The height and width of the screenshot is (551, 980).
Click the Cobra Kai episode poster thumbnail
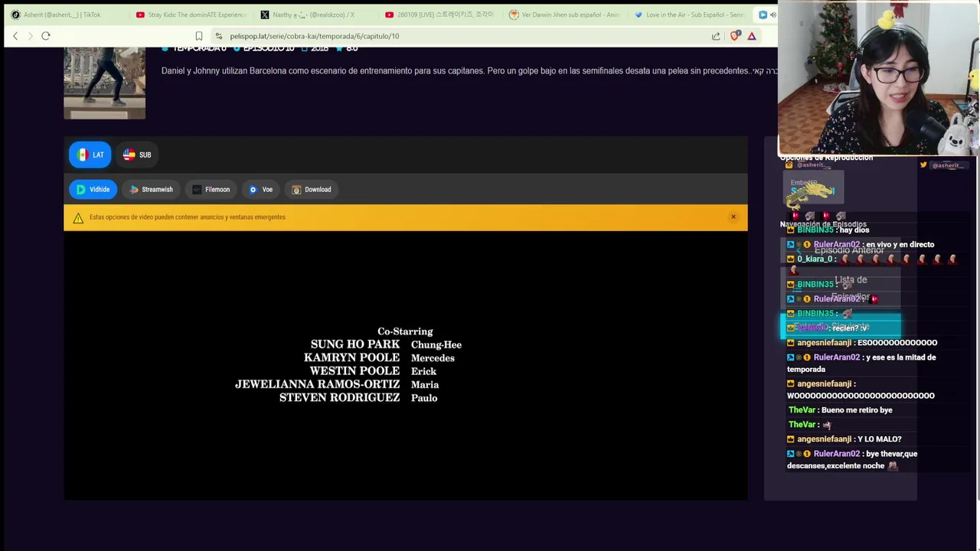point(105,83)
